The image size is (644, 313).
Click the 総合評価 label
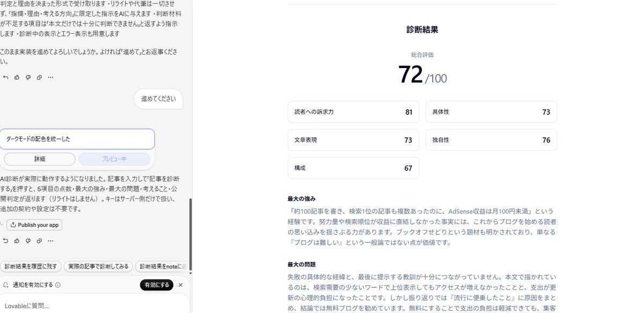pos(422,55)
